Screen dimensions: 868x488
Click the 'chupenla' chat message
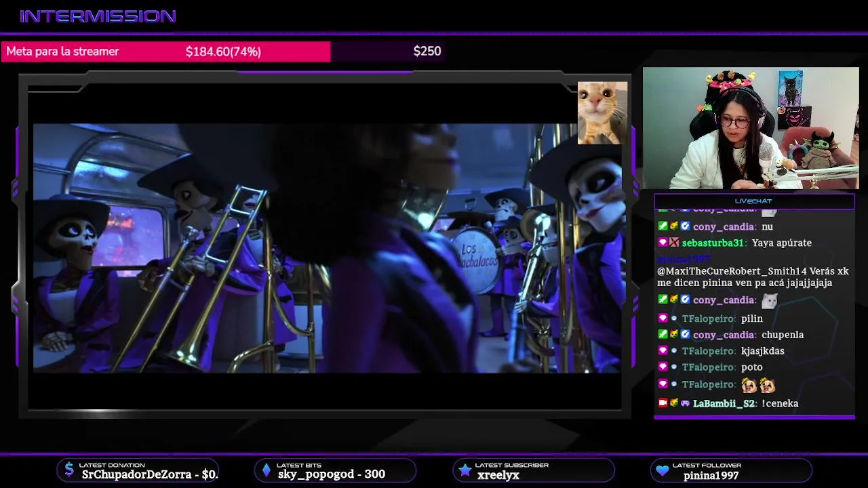782,335
